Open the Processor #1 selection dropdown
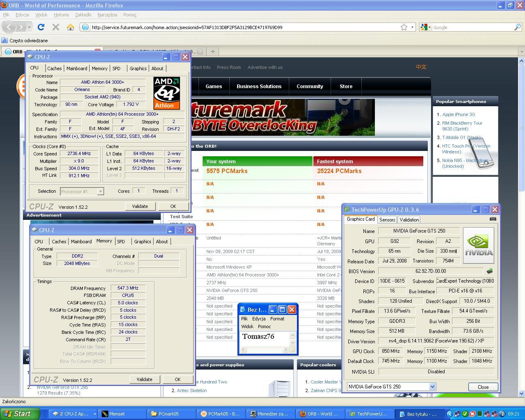525x420 pixels. [82, 191]
